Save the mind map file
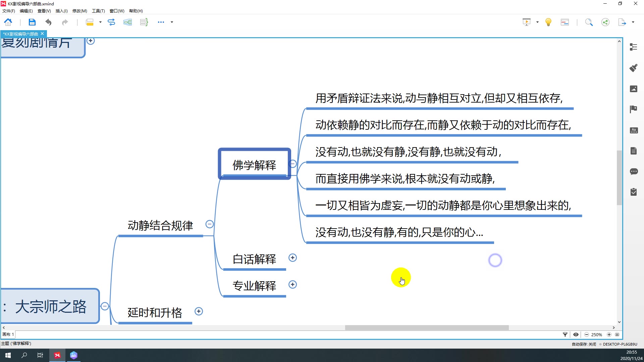Screen dimensions: 644x362 click(x=32, y=22)
